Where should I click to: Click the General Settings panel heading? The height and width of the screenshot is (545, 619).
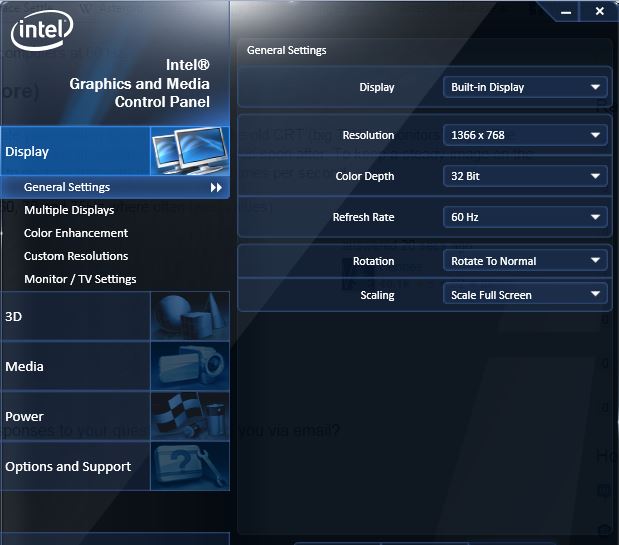[287, 51]
